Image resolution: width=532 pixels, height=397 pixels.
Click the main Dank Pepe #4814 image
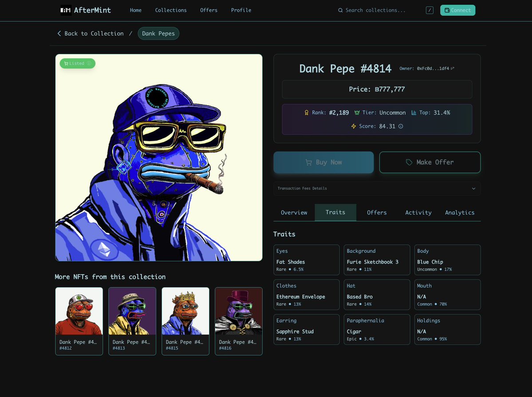(x=159, y=157)
